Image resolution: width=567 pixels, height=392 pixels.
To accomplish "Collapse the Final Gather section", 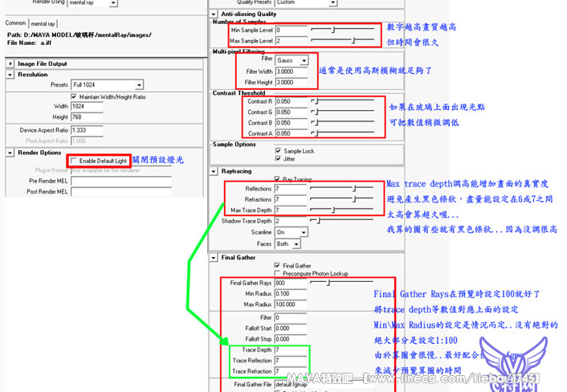I will [x=214, y=258].
